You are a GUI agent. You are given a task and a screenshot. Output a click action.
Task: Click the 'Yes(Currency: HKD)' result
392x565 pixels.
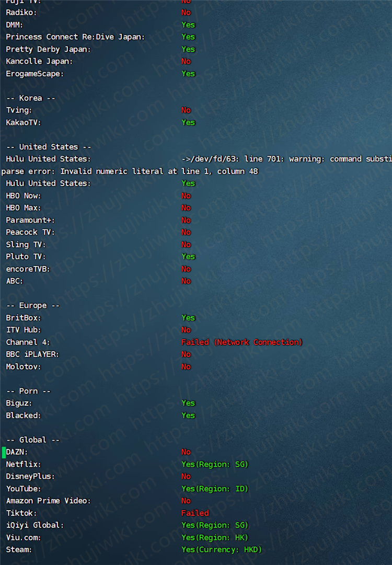tap(222, 550)
